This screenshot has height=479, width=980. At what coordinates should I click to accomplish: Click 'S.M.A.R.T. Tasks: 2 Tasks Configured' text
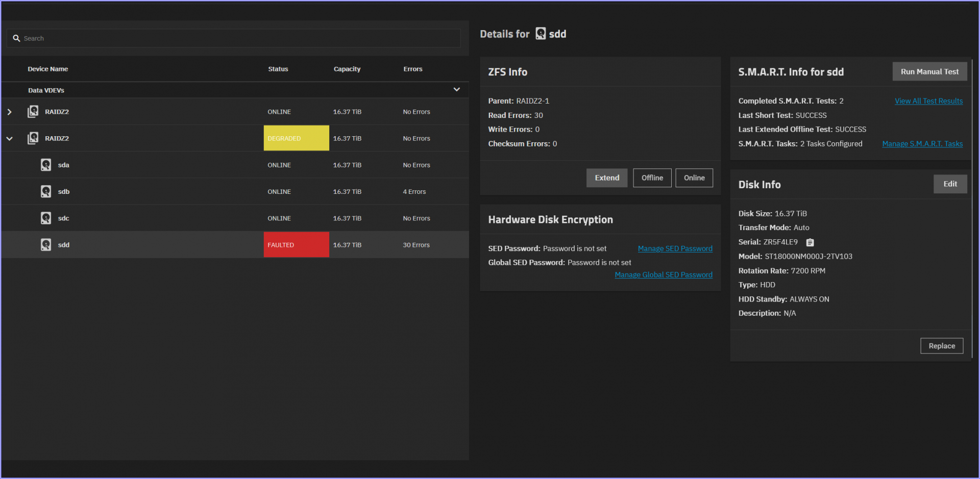click(x=800, y=144)
